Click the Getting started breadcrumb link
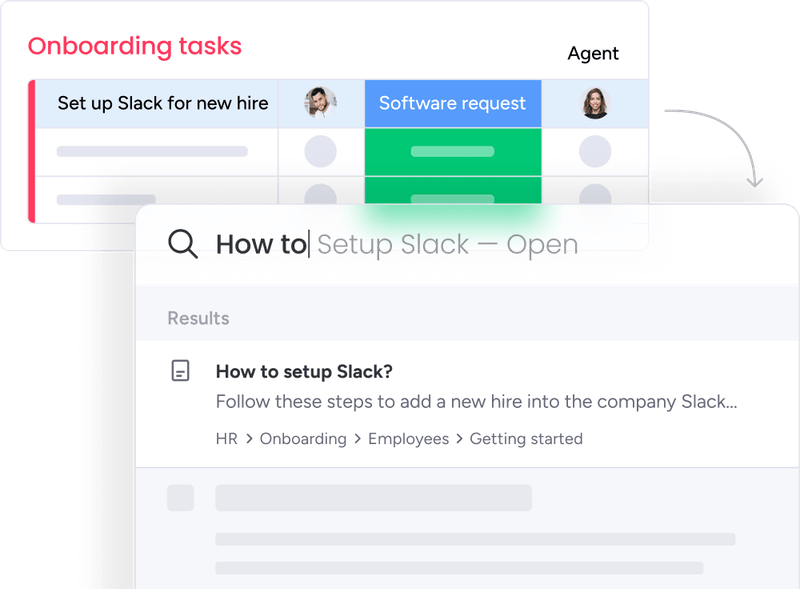 (x=526, y=439)
